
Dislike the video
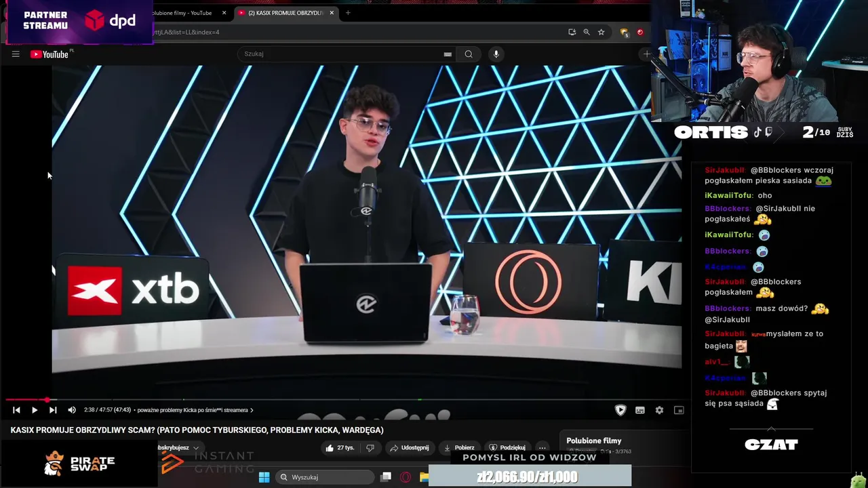(x=370, y=447)
